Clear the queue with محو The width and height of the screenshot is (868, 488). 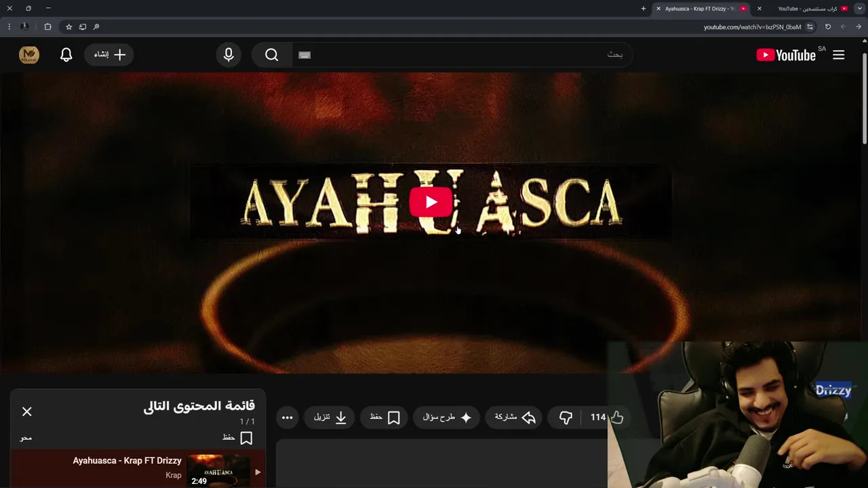(26, 438)
